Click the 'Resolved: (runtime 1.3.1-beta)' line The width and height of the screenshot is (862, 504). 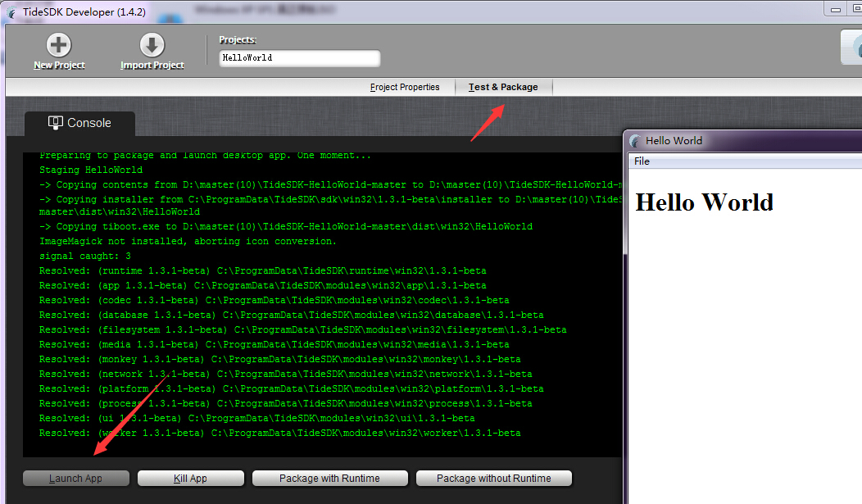tap(263, 271)
